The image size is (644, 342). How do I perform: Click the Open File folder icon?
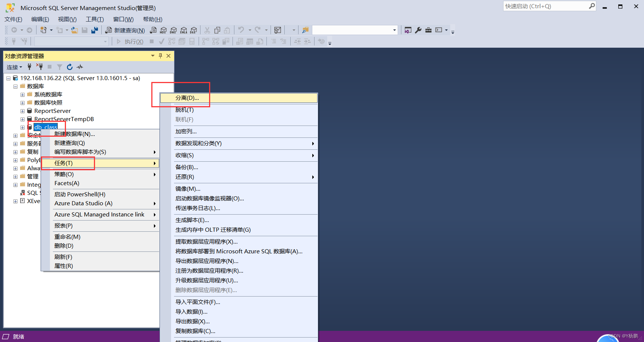tap(75, 30)
